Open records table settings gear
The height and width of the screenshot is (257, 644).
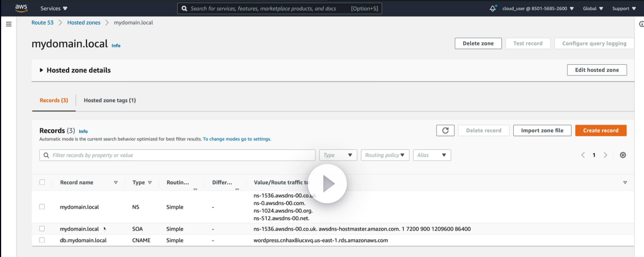623,155
